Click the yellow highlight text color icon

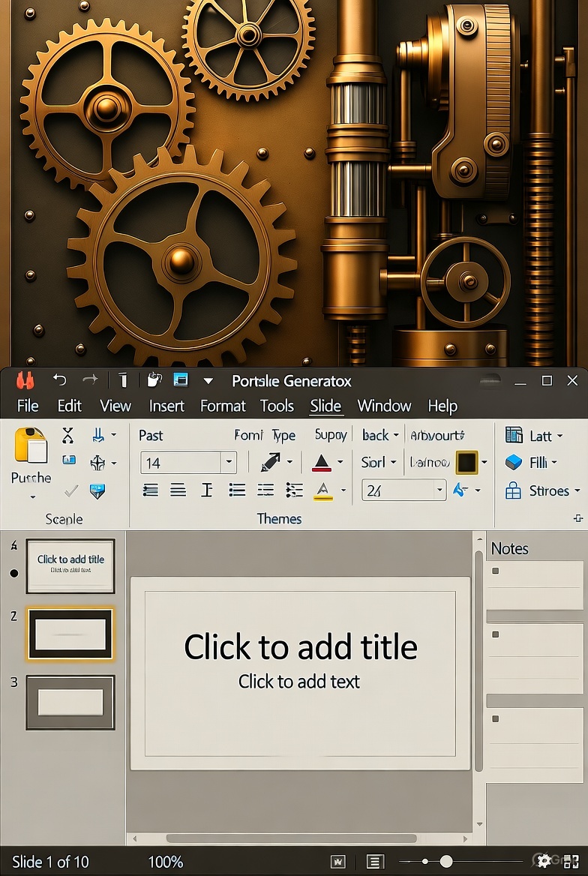323,490
